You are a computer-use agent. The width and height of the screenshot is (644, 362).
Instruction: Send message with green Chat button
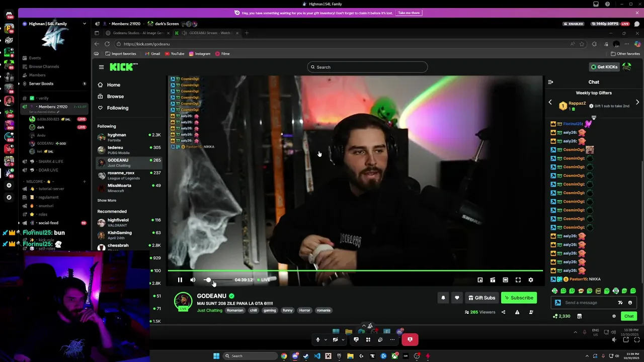tap(629, 316)
